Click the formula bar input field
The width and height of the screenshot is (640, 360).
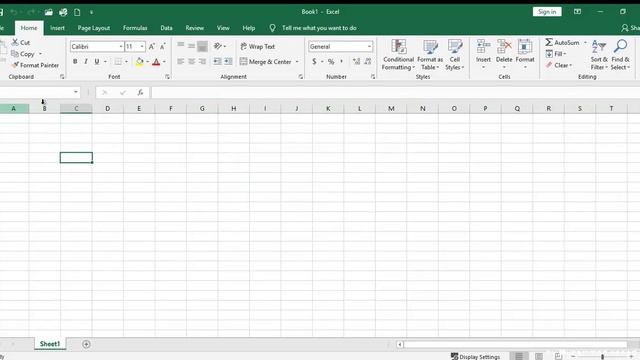tap(395, 93)
